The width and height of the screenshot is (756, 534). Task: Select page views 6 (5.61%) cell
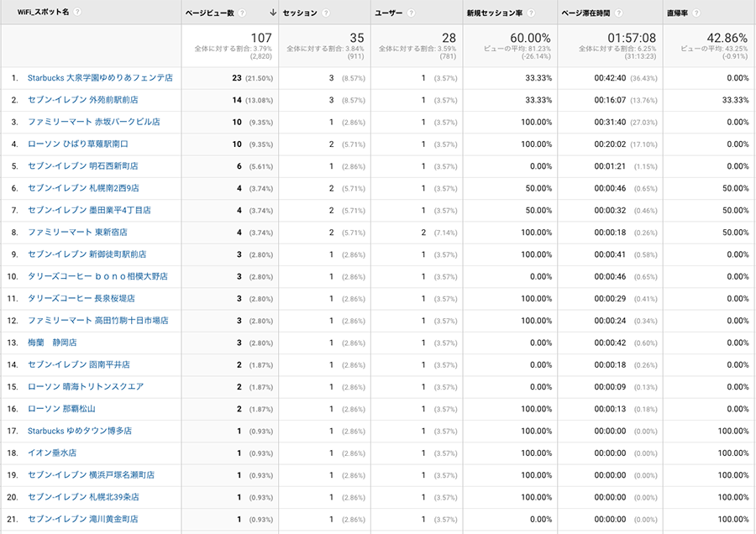[x=255, y=166]
